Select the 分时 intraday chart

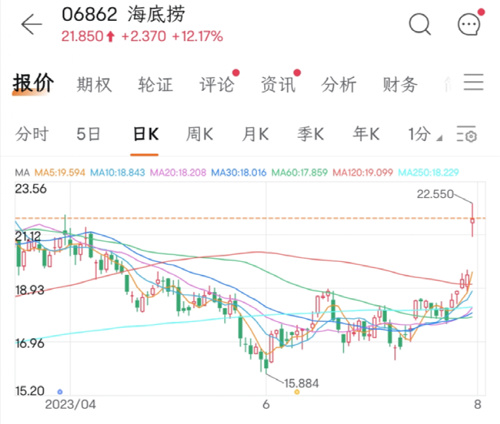[x=32, y=134]
